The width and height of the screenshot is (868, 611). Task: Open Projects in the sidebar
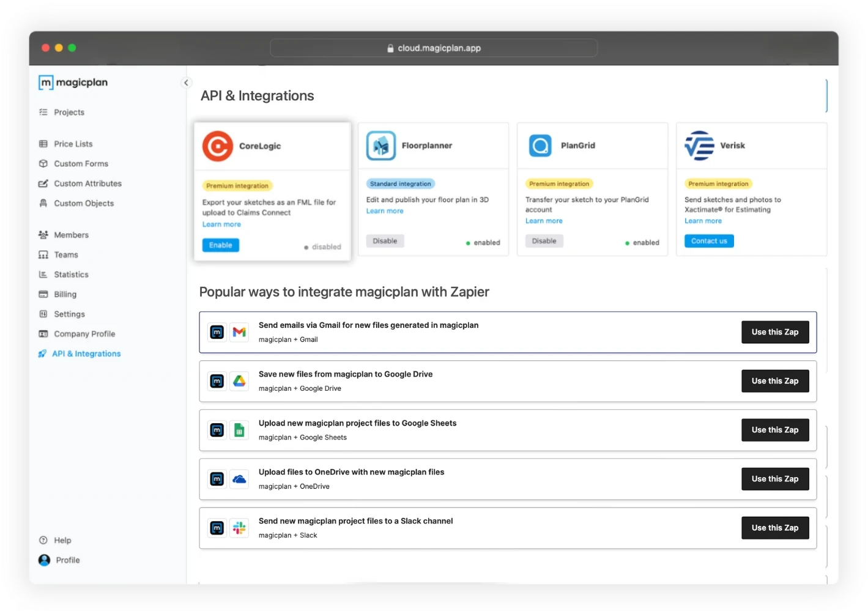tap(69, 112)
